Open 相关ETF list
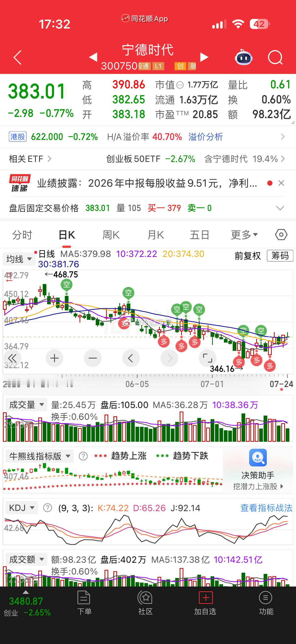296x644 pixels. [x=30, y=159]
